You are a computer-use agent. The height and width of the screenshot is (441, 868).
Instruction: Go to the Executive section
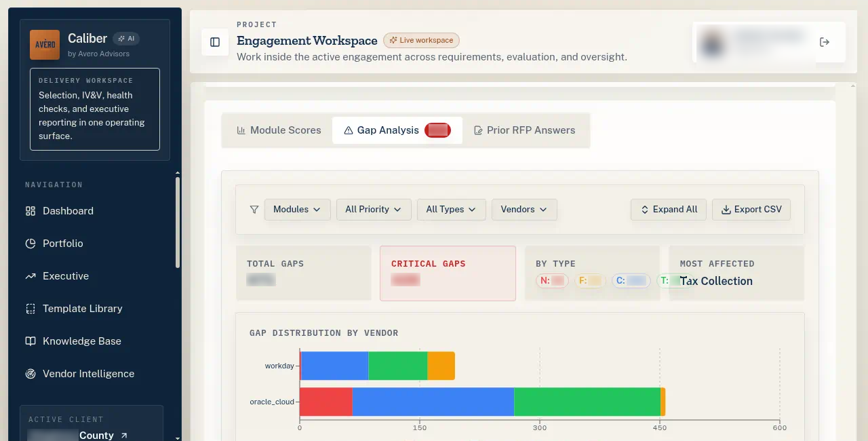[94, 276]
